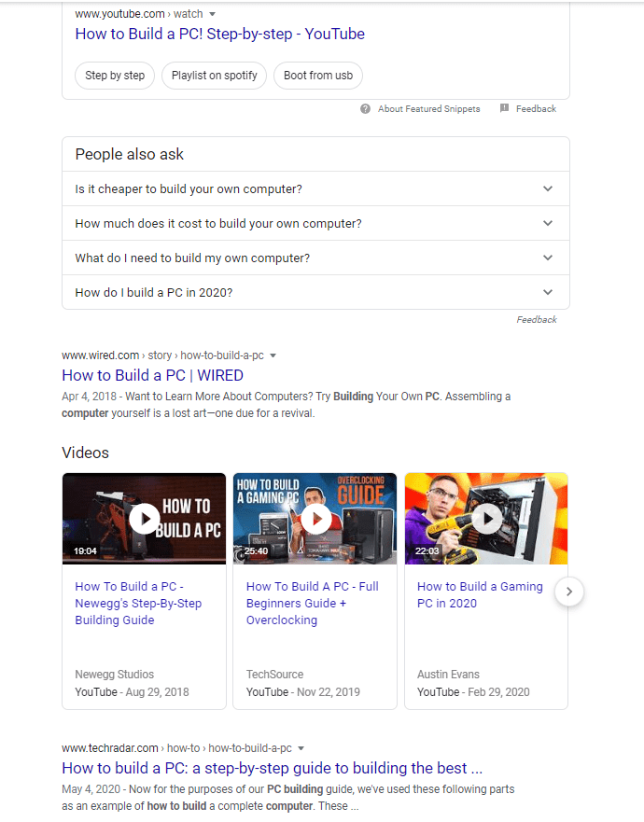This screenshot has width=644, height=822.
Task: Click WIRED snippet text dated Apr 4, 2018
Action: [x=287, y=405]
